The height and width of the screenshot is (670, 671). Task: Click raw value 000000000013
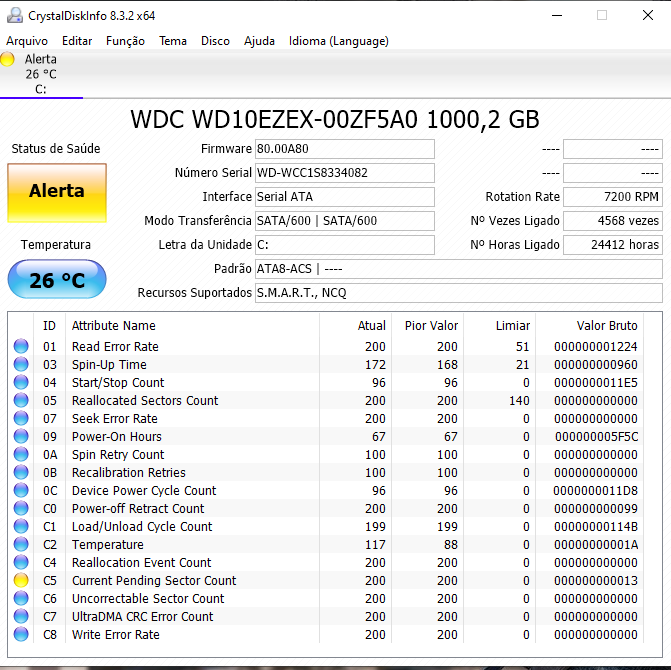[x=596, y=581]
